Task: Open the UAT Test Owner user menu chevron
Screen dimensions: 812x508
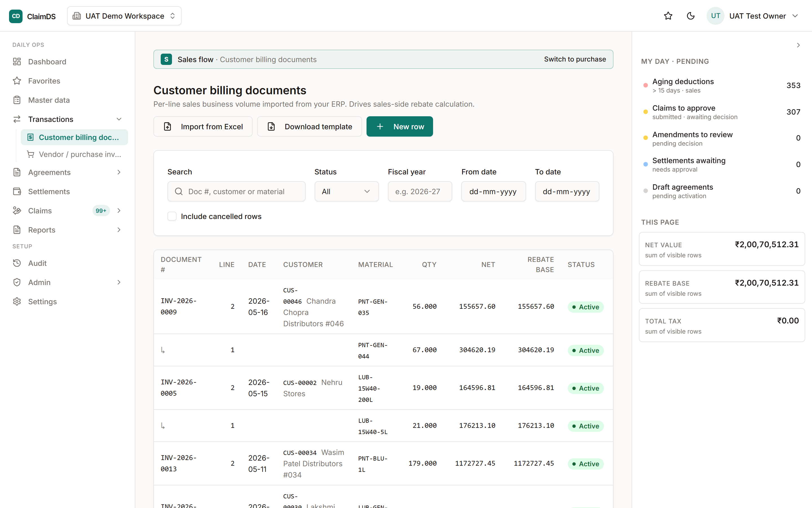Action: pyautogui.click(x=795, y=16)
